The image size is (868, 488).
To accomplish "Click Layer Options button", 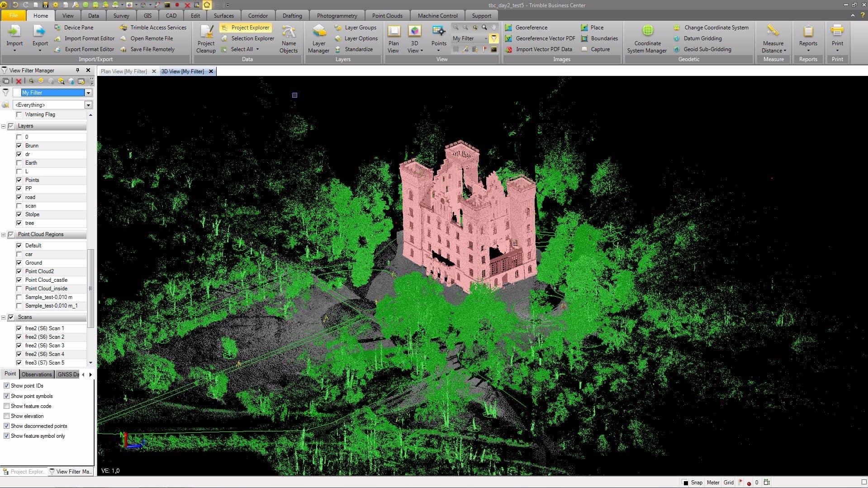I will (356, 38).
